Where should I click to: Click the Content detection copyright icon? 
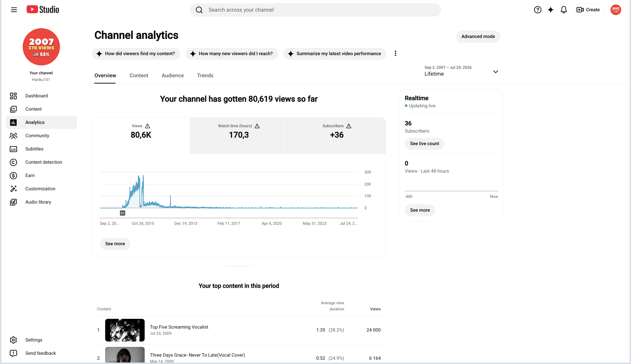point(13,162)
